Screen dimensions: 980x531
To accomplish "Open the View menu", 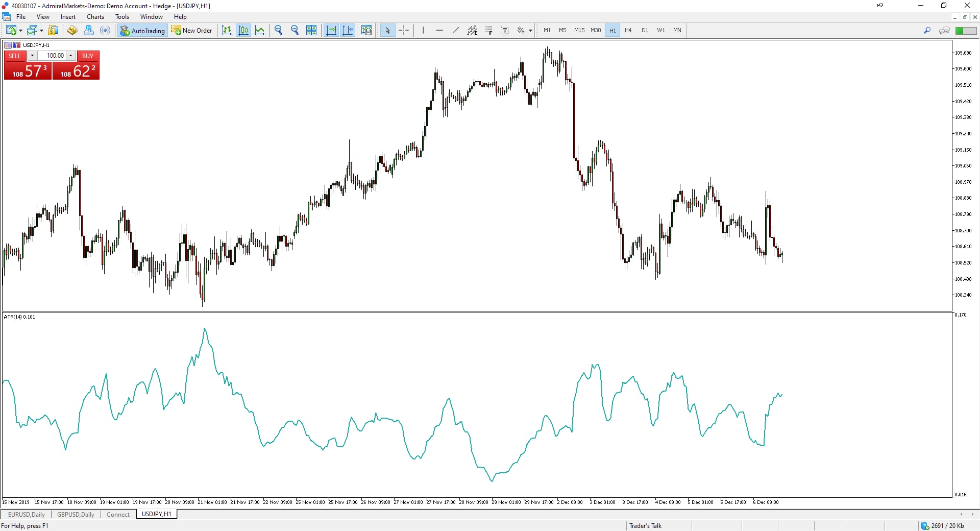I will pos(43,17).
